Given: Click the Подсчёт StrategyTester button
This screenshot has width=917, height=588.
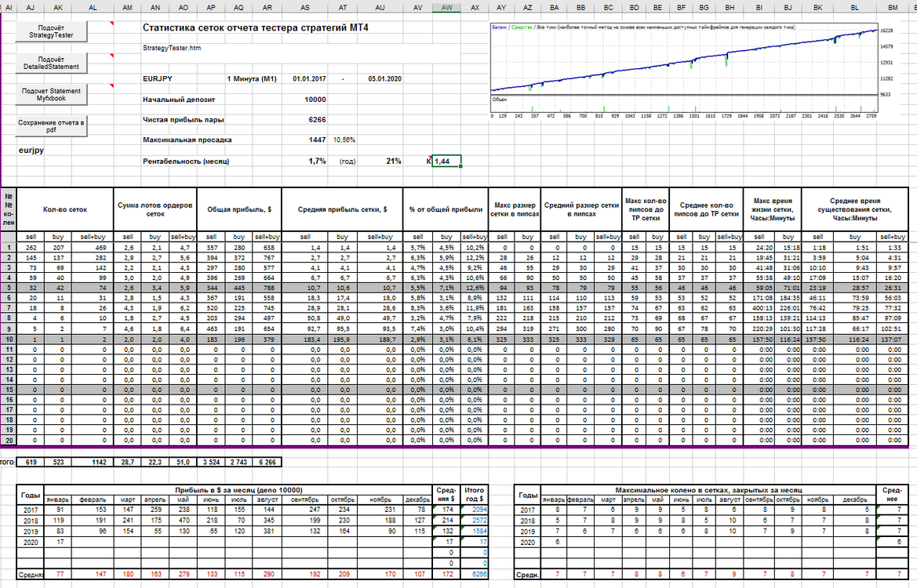Looking at the screenshot, I should click(52, 31).
